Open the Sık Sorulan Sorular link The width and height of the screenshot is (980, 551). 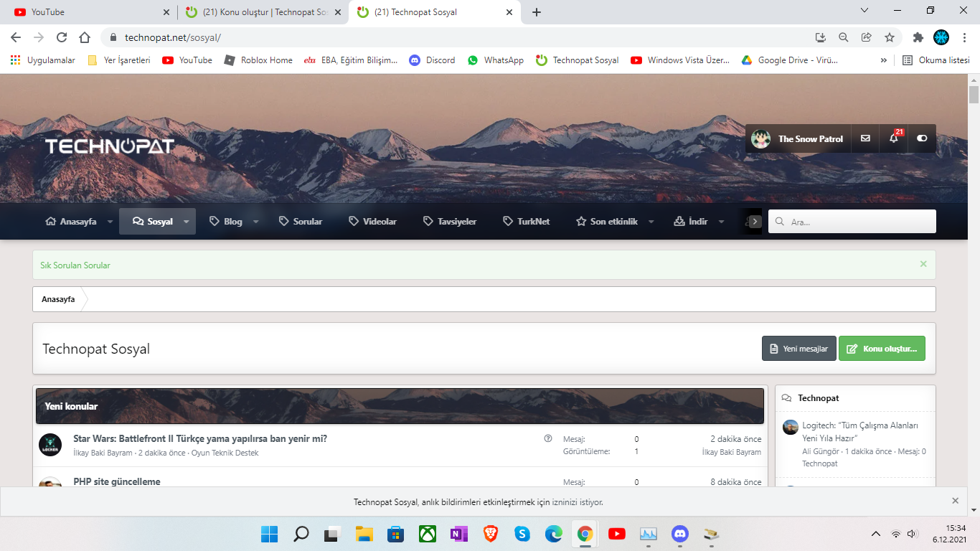pyautogui.click(x=75, y=265)
